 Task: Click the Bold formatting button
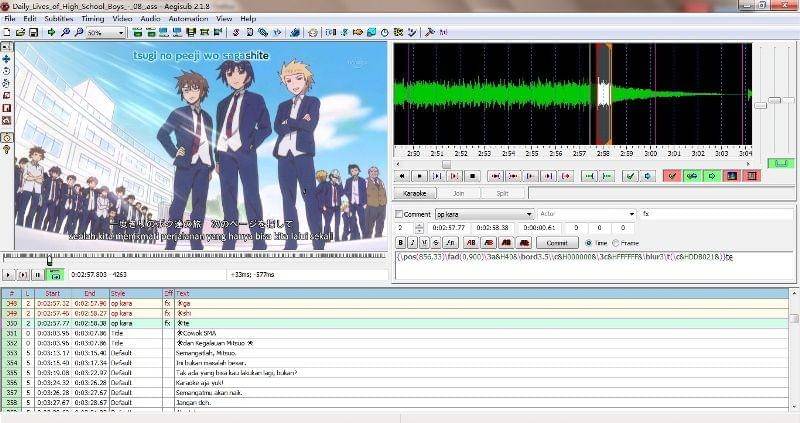click(x=400, y=242)
